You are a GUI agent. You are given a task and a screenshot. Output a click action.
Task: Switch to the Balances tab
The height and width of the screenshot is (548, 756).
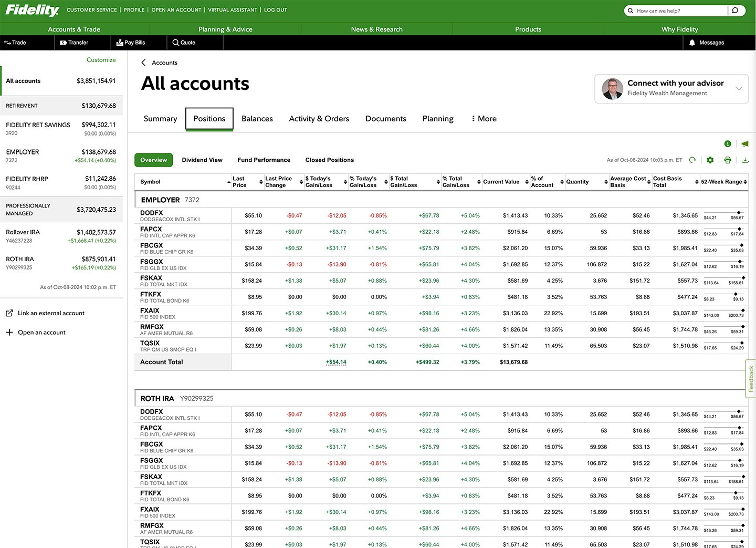[x=257, y=119]
